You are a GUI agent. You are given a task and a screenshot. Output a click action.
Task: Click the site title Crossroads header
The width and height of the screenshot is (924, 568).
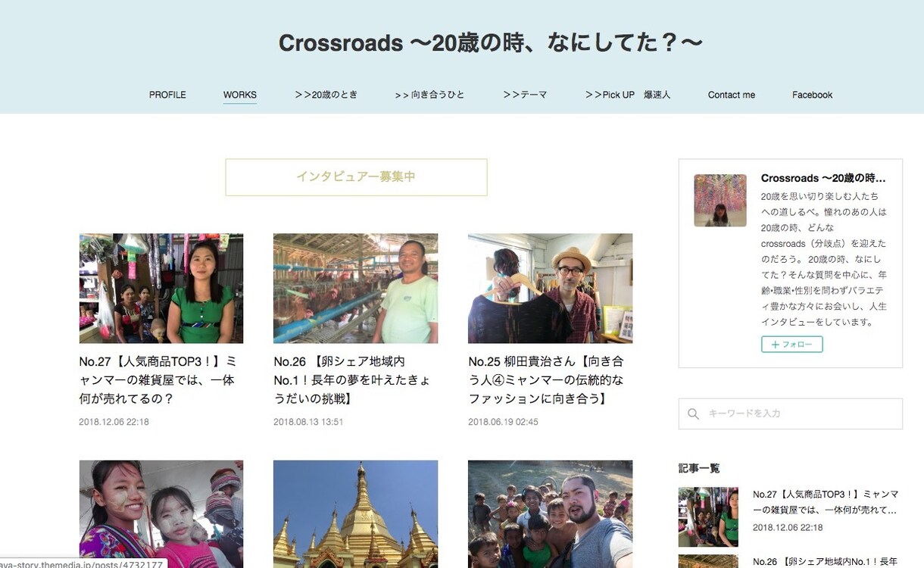click(490, 43)
